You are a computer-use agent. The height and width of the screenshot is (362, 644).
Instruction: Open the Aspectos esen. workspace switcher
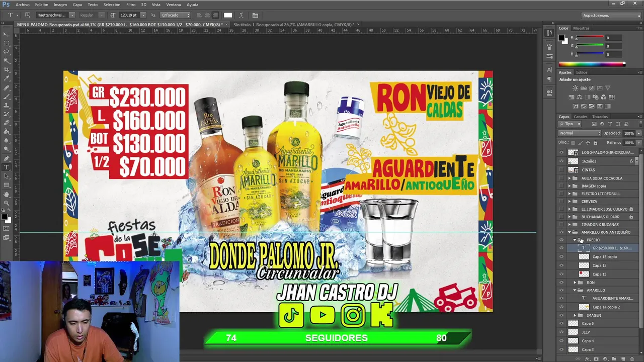point(611,15)
